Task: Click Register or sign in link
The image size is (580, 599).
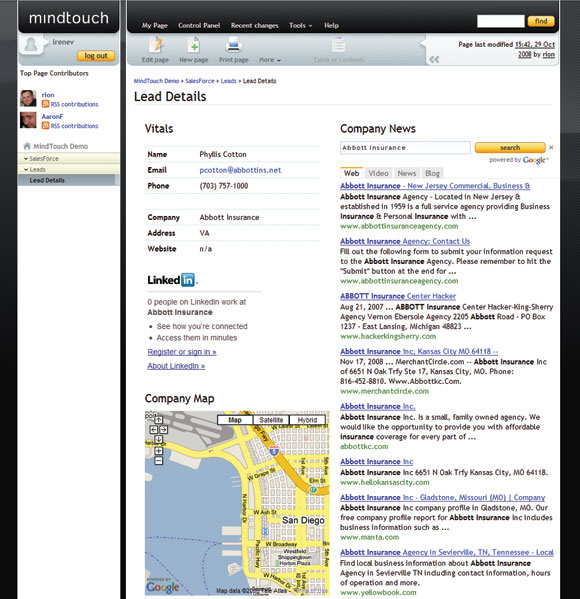Action: tap(182, 352)
